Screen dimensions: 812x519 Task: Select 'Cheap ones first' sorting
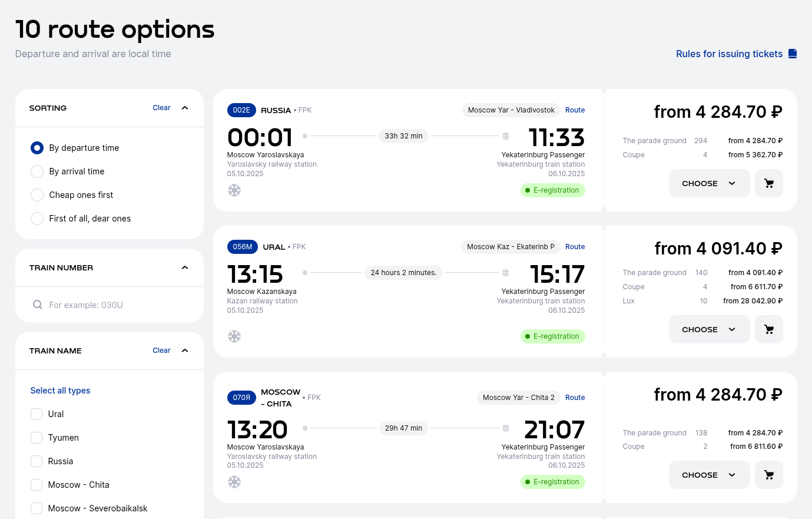(x=37, y=195)
